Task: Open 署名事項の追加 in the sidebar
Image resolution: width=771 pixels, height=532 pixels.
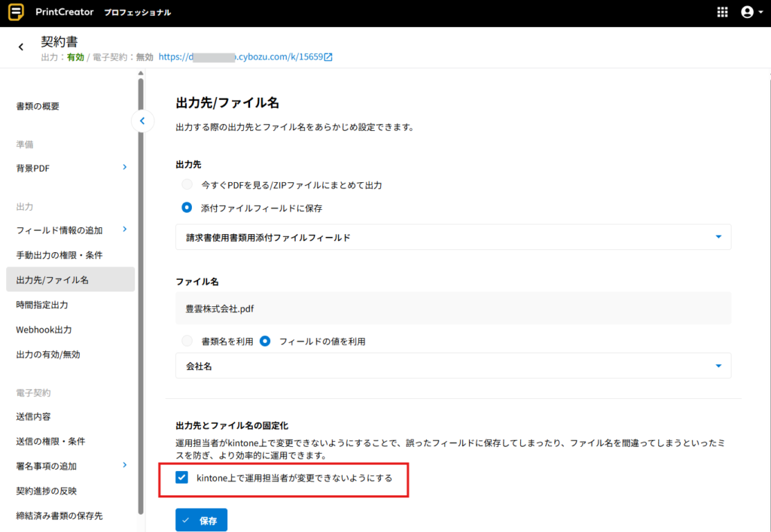Action: pyautogui.click(x=46, y=467)
